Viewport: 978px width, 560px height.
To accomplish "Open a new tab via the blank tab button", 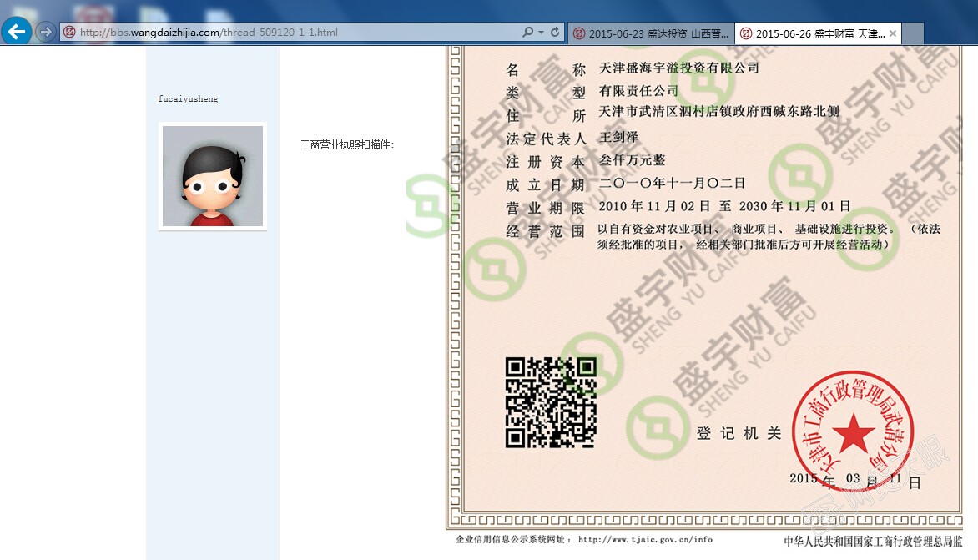I will (x=913, y=34).
